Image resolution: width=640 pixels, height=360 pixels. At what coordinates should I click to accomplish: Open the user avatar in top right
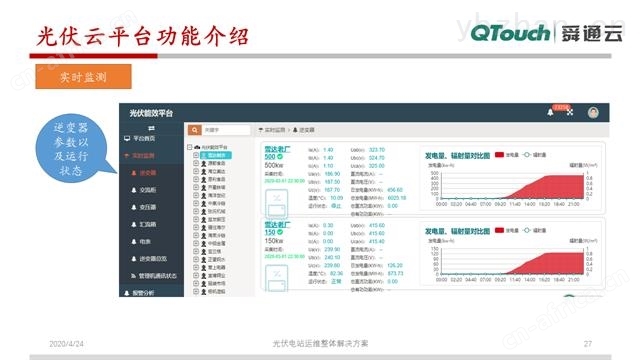point(593,112)
